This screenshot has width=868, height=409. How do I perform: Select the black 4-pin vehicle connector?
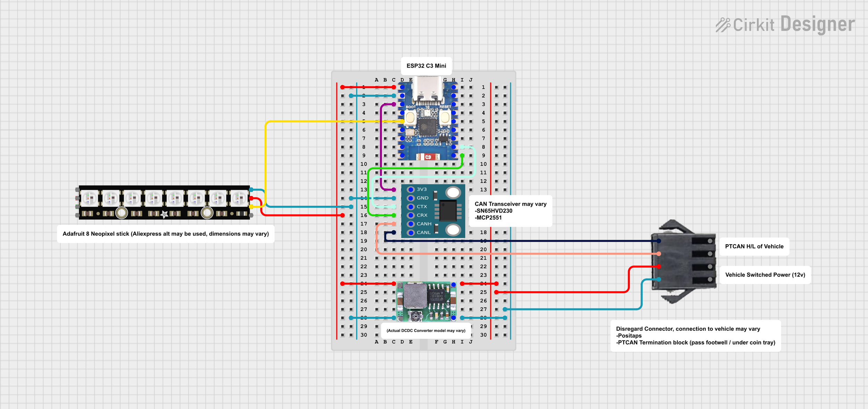tap(684, 261)
